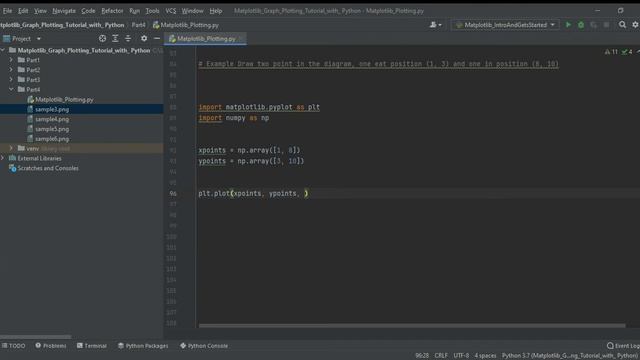This screenshot has width=640, height=360.
Task: Click the Project panel horizontal scrollbar
Action: pos(36,337)
